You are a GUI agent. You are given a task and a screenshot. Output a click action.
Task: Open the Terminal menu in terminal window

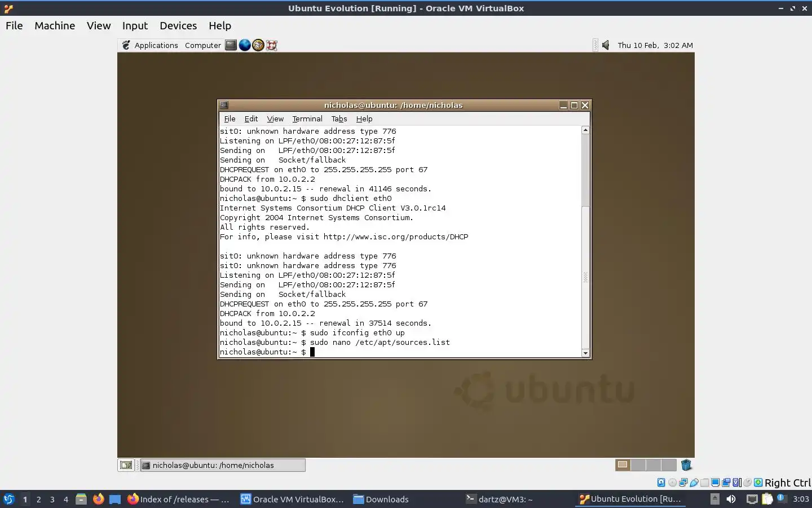point(307,119)
